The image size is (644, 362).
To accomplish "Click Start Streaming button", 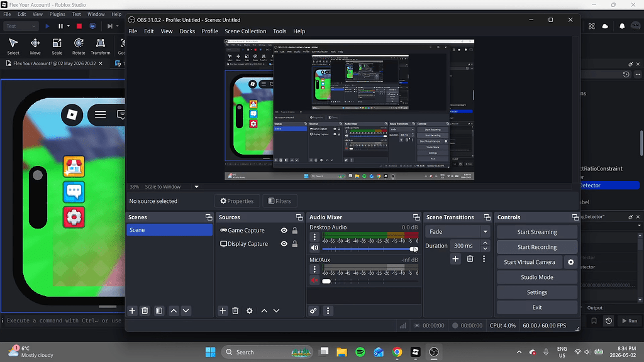I will click(x=537, y=232).
